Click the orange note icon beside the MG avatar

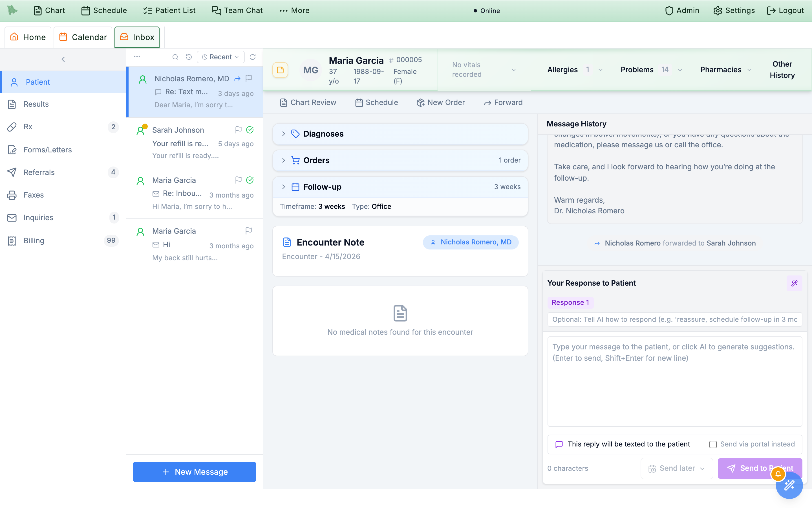coord(280,70)
